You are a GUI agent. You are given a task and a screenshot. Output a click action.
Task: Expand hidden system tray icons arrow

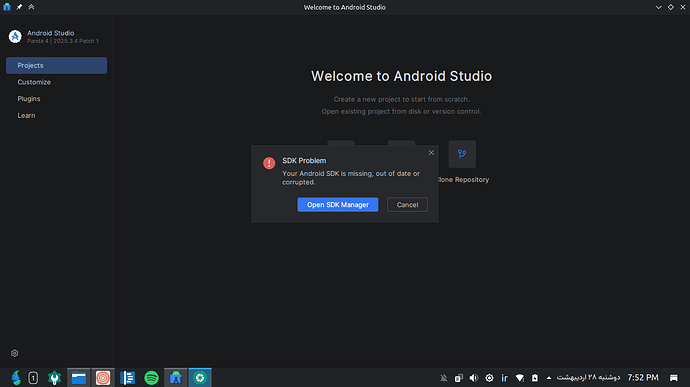549,378
